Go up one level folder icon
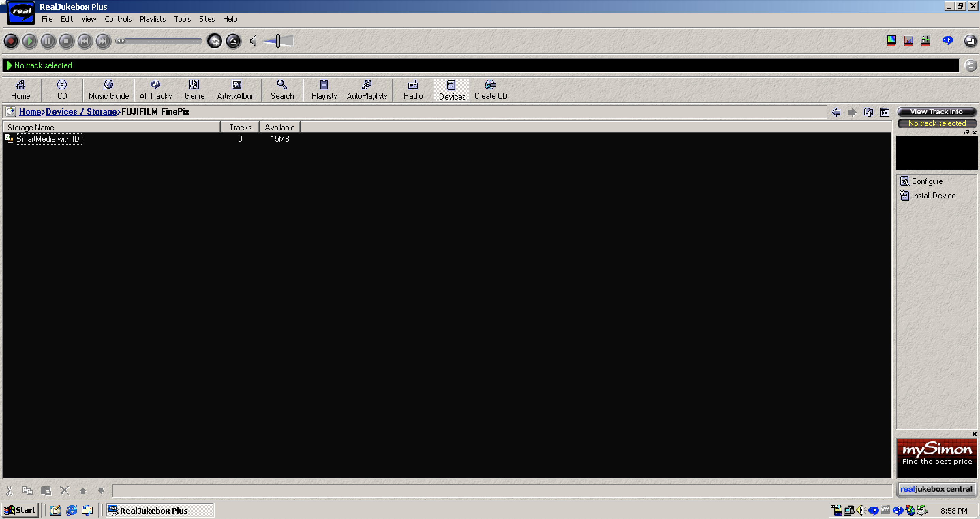Image resolution: width=980 pixels, height=519 pixels. 869,112
